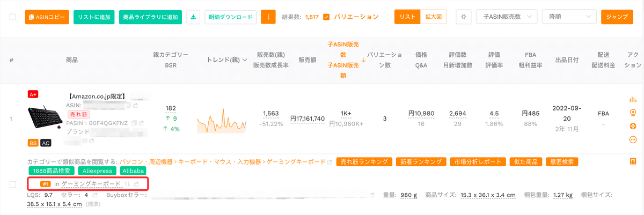This screenshot has width=644, height=215.
Task: Click the Alibaba button
Action: 134,171
